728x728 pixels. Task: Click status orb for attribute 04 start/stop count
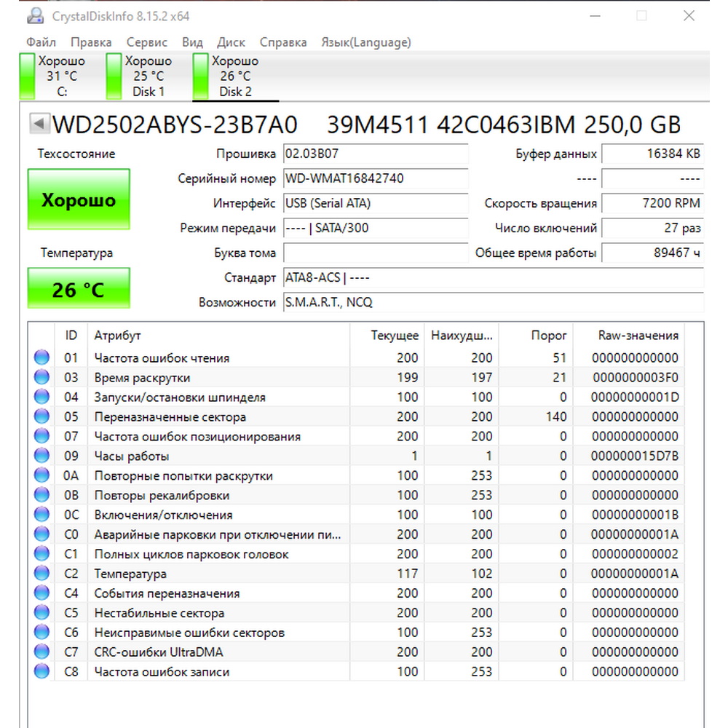pyautogui.click(x=41, y=397)
